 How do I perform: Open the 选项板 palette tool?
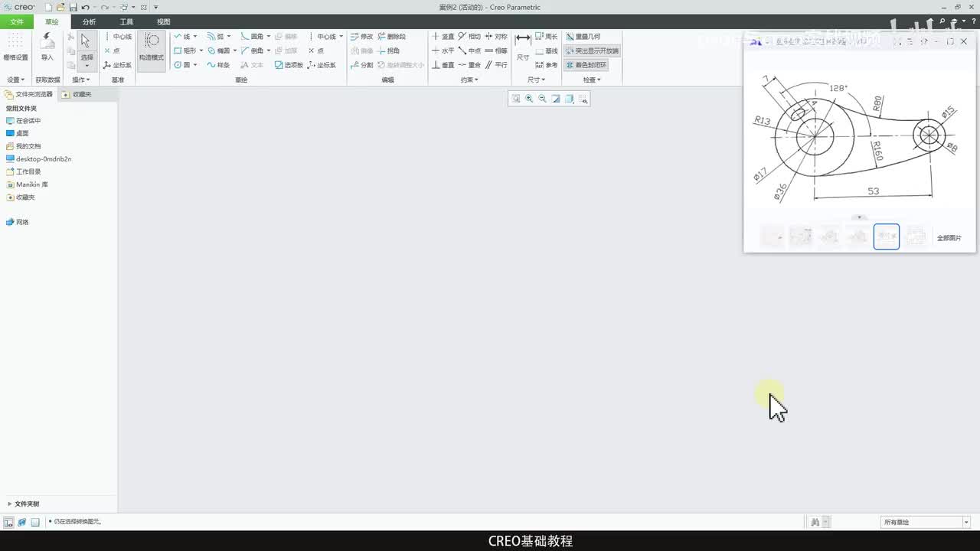pos(289,65)
